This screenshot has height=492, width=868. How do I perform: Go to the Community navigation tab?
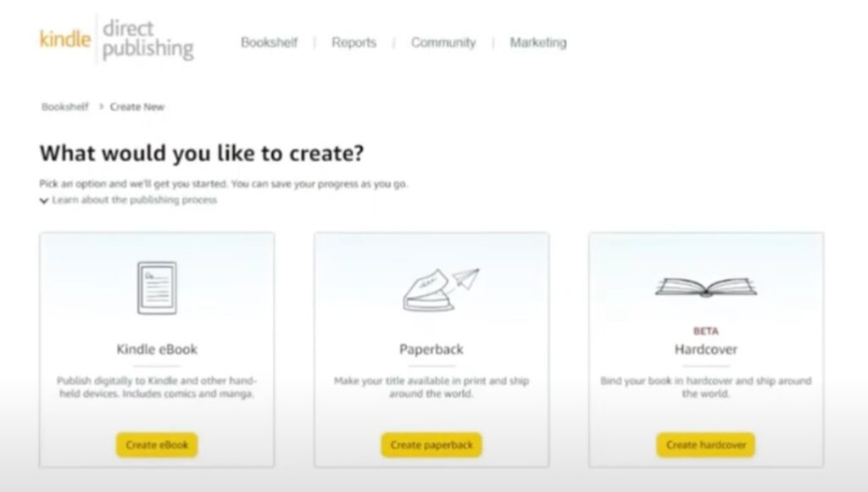(442, 42)
